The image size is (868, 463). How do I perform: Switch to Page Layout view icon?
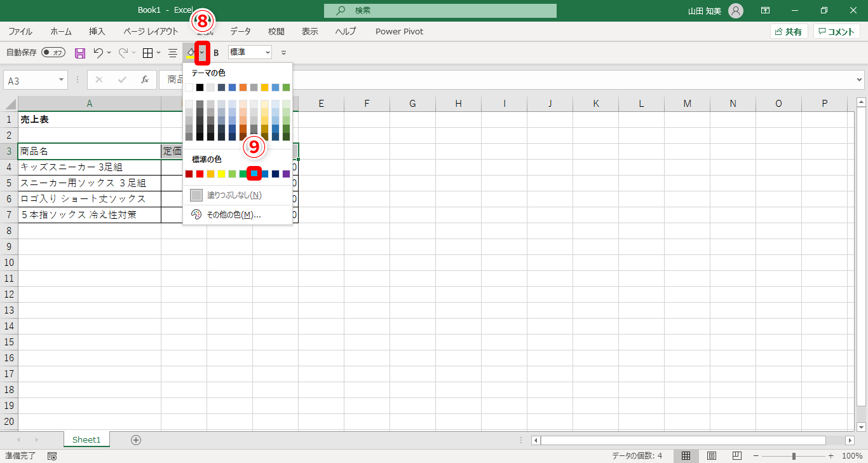(712, 456)
